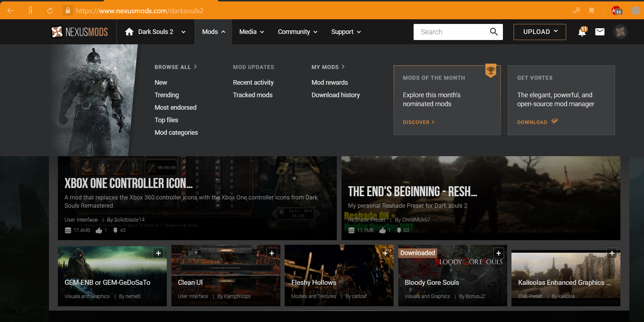
Task: Open Browse All mods heading
Action: coord(176,67)
